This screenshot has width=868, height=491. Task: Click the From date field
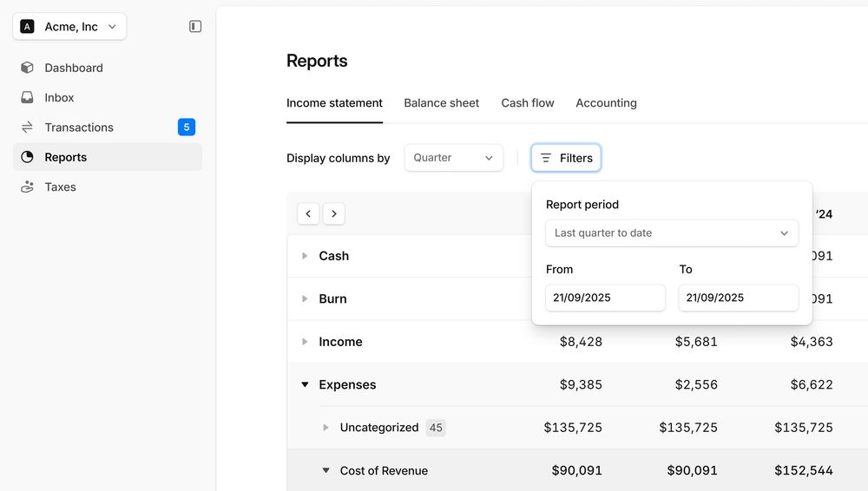pyautogui.click(x=605, y=298)
